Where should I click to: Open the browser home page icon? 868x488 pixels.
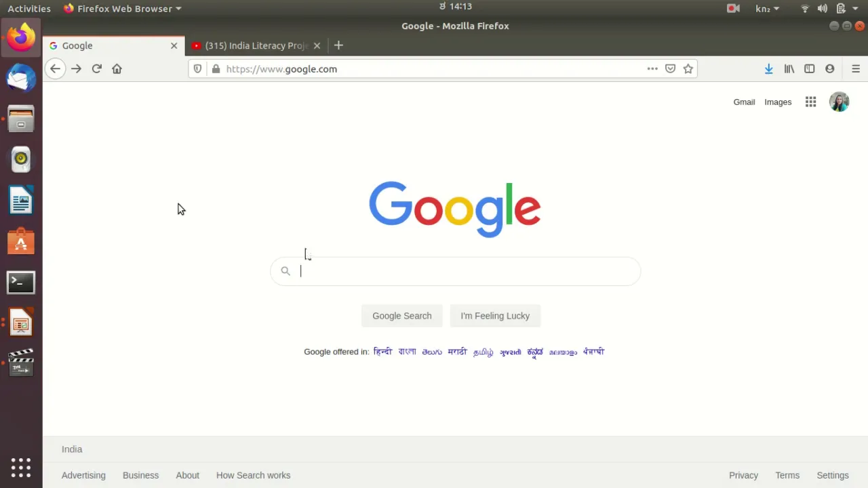[x=117, y=68]
